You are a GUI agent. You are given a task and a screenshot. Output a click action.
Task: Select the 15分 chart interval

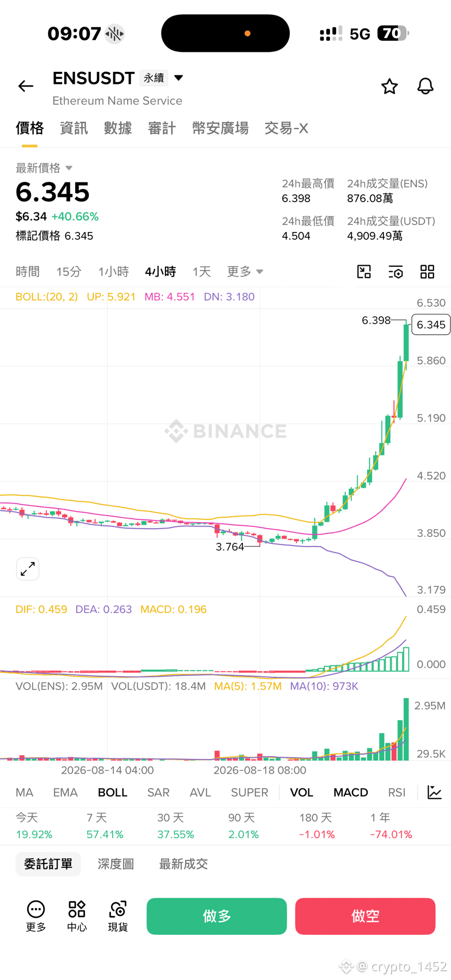point(69,272)
